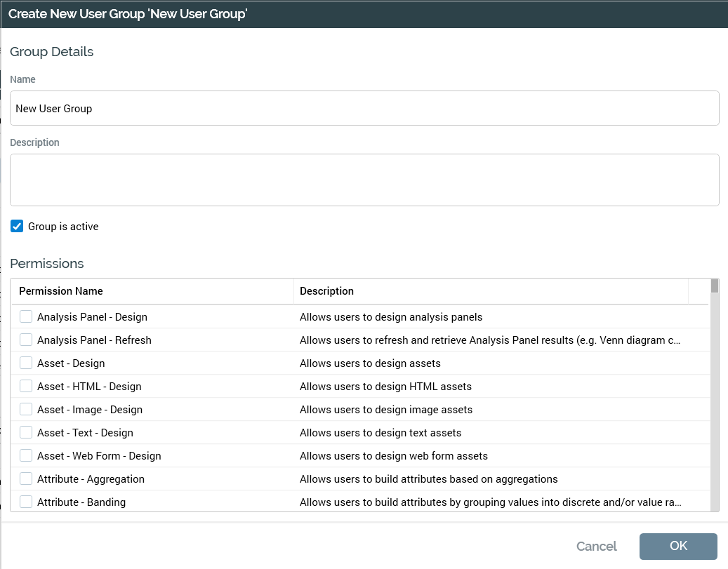Click the Attribute - Banding description text

[490, 502]
